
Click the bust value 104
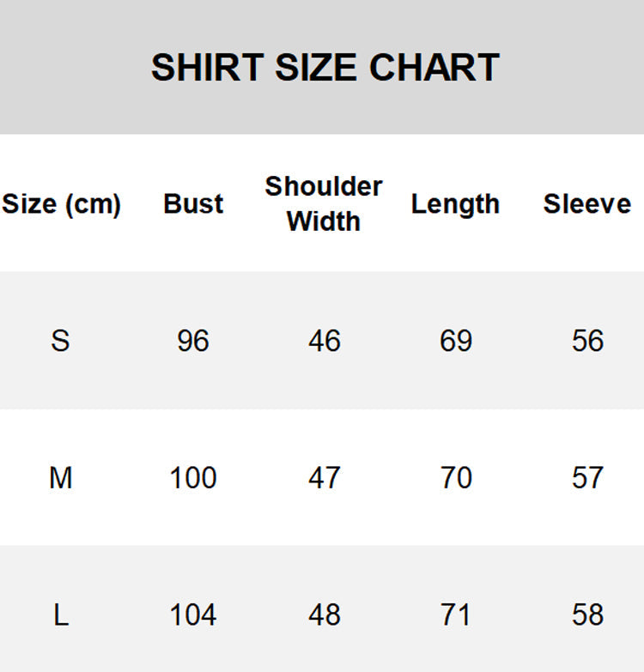(x=193, y=614)
